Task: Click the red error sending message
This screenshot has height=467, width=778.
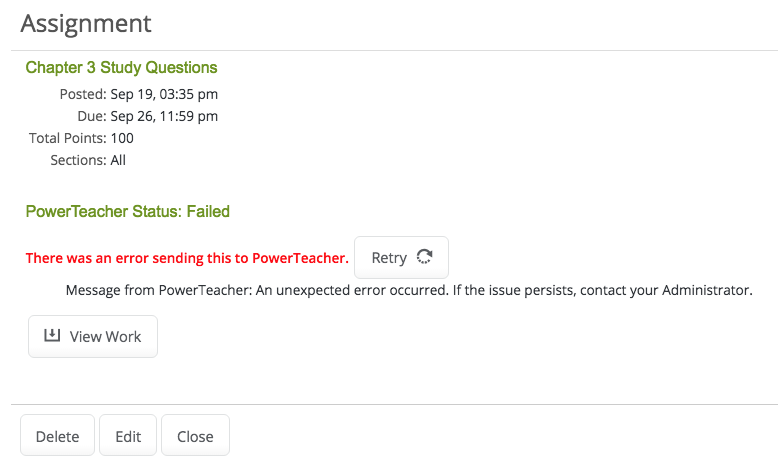Action: tap(187, 258)
